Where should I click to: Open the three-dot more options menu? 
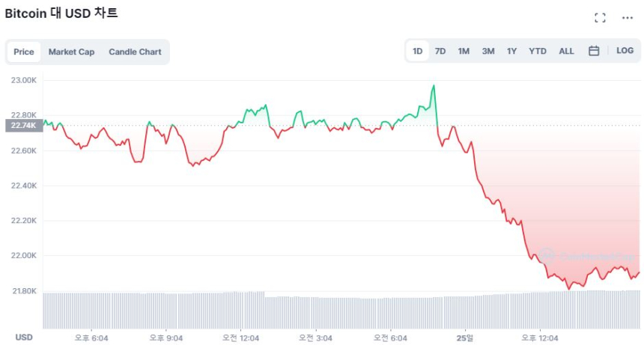pyautogui.click(x=628, y=18)
